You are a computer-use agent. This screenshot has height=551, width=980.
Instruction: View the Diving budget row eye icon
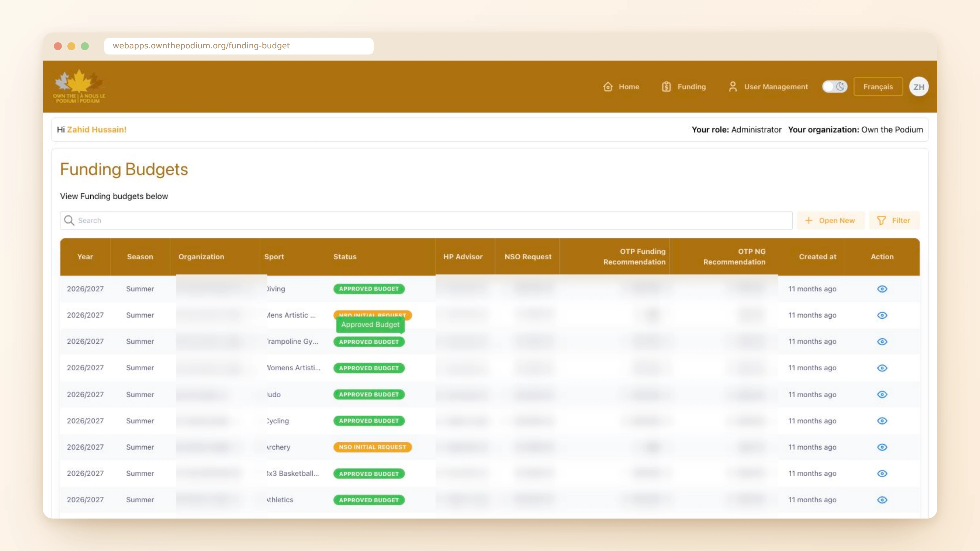point(882,289)
